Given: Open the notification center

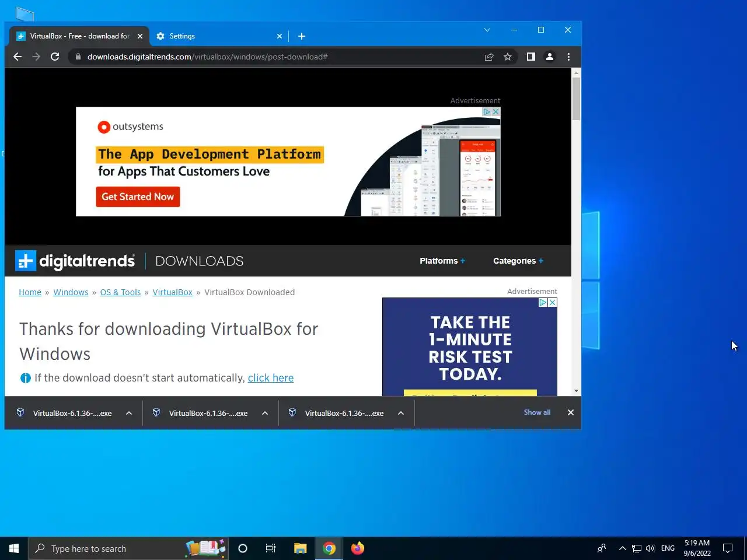Looking at the screenshot, I should coord(728,548).
